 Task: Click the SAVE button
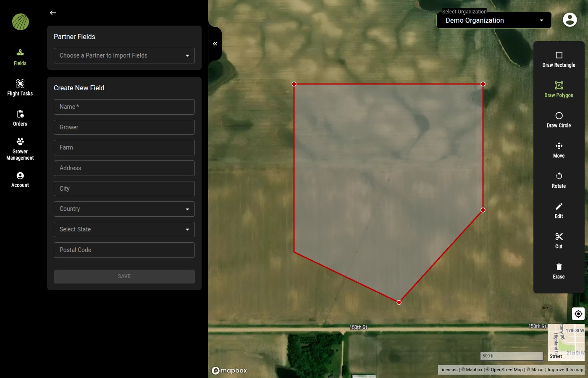pyautogui.click(x=124, y=276)
